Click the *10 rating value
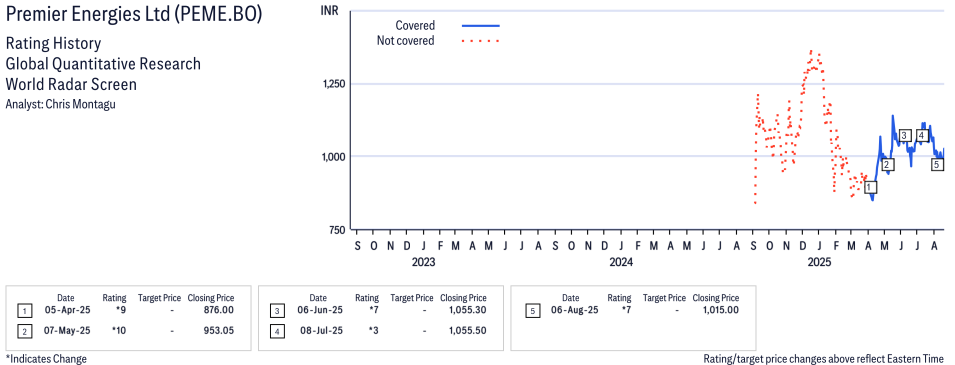 point(119,330)
